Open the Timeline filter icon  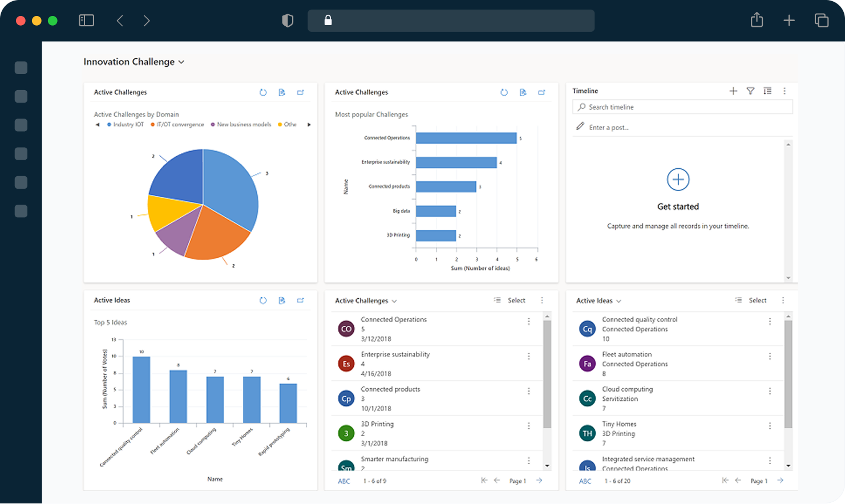[x=750, y=91]
